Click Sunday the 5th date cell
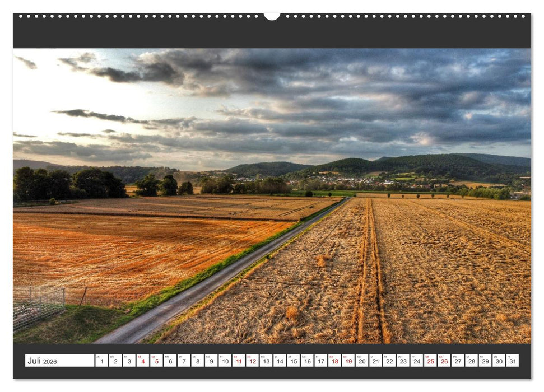Image resolution: width=544 pixels, height=392 pixels. [x=156, y=361]
